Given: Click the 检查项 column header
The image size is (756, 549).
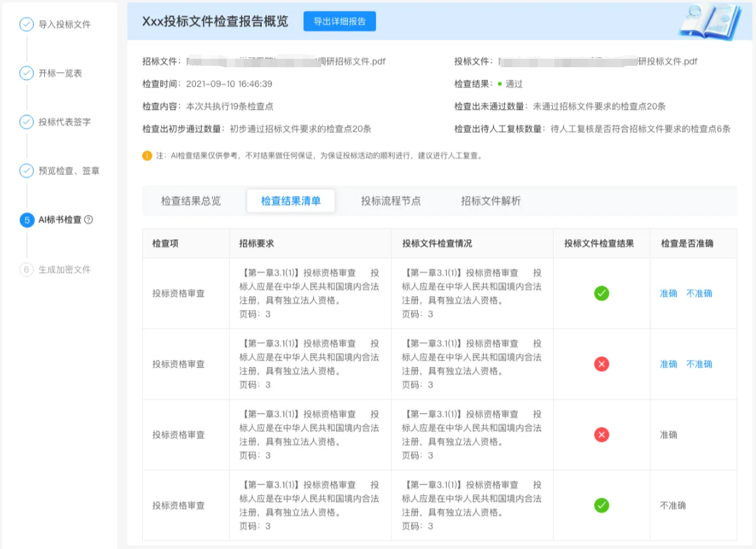Looking at the screenshot, I should pyautogui.click(x=165, y=243).
